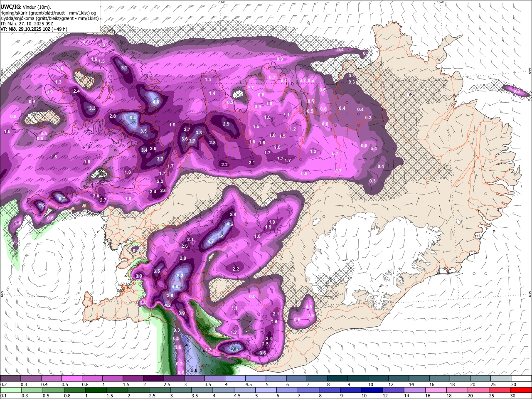Image resolution: width=532 pixels, height=399 pixels.
Task: Click upper legend swatch between 25 and 30
Action: (501, 378)
